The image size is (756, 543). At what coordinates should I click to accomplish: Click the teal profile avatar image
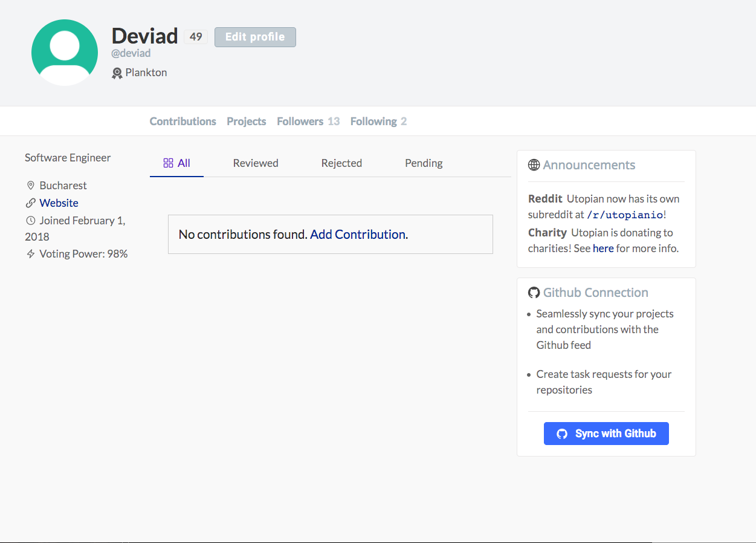65,53
